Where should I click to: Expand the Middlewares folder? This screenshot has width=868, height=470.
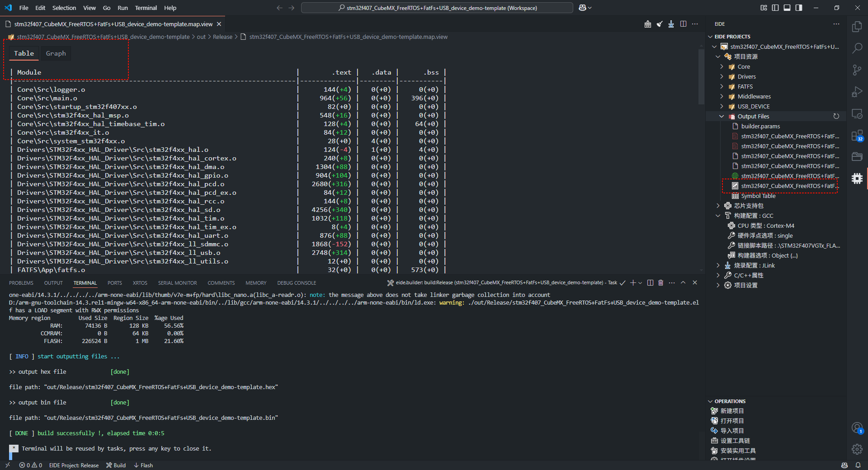pos(722,96)
